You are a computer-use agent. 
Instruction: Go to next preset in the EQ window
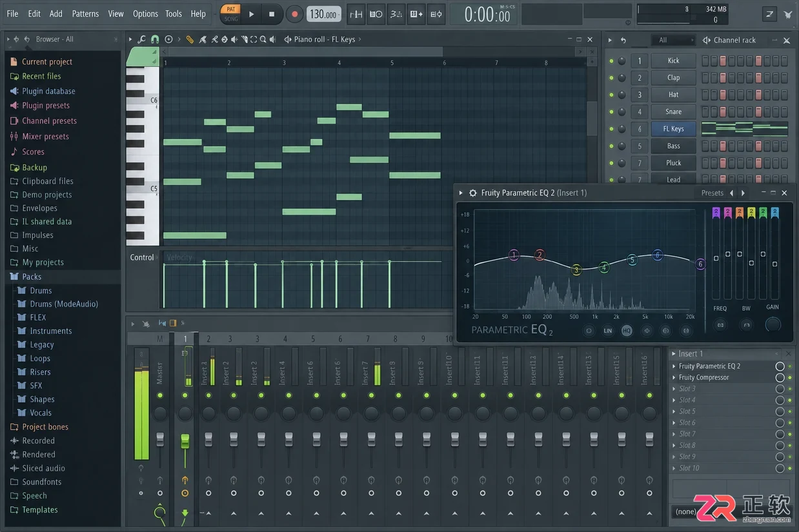pyautogui.click(x=743, y=193)
